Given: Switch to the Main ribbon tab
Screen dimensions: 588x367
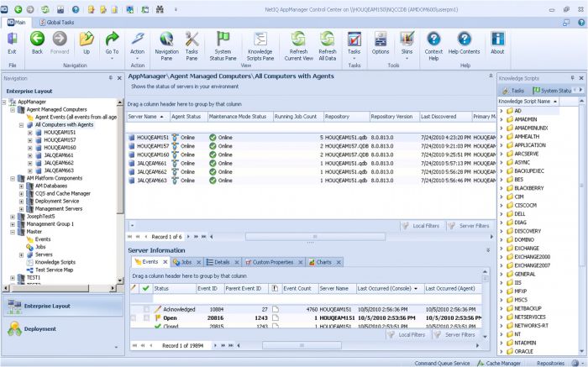Looking at the screenshot, I should tap(17, 23).
